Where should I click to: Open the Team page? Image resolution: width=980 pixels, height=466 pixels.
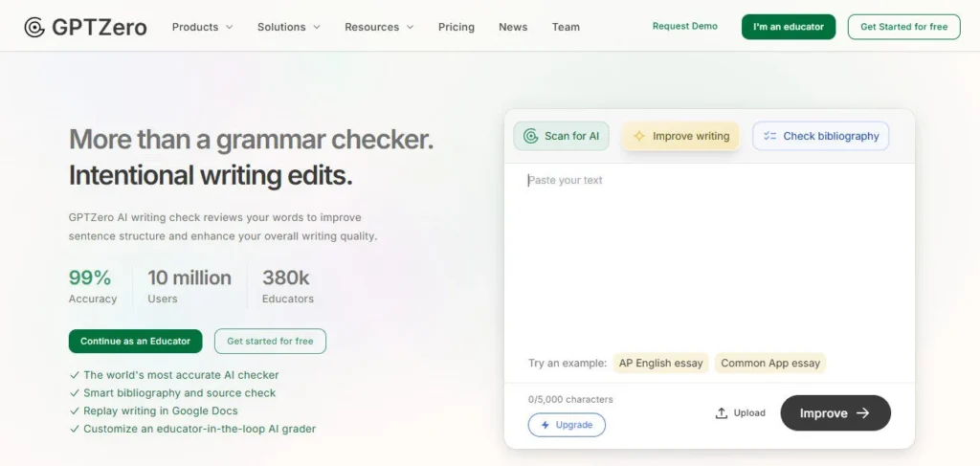(x=566, y=27)
